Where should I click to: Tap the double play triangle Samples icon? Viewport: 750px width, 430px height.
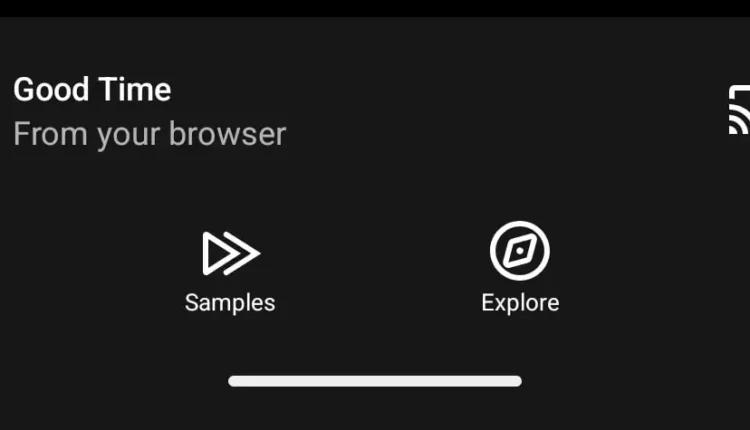tap(231, 254)
